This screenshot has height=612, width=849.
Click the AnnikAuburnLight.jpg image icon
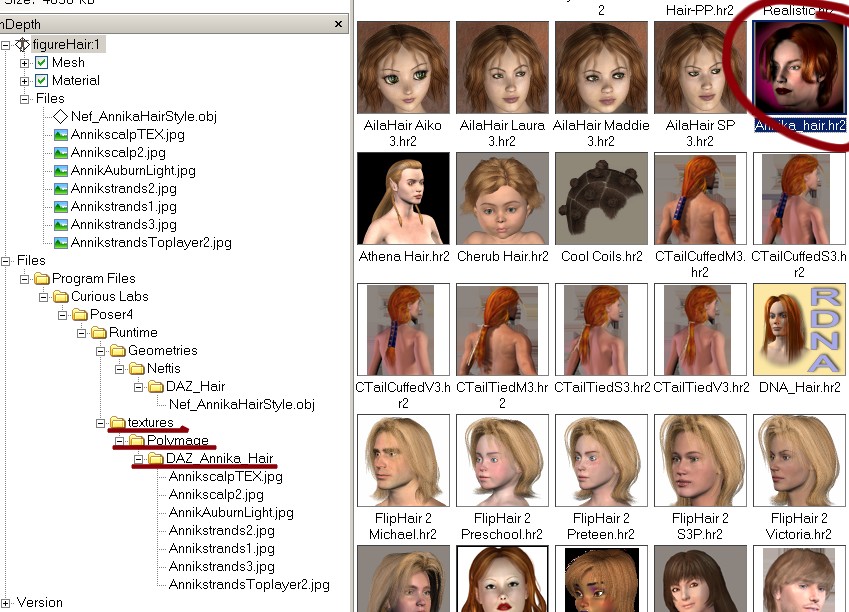click(x=60, y=171)
